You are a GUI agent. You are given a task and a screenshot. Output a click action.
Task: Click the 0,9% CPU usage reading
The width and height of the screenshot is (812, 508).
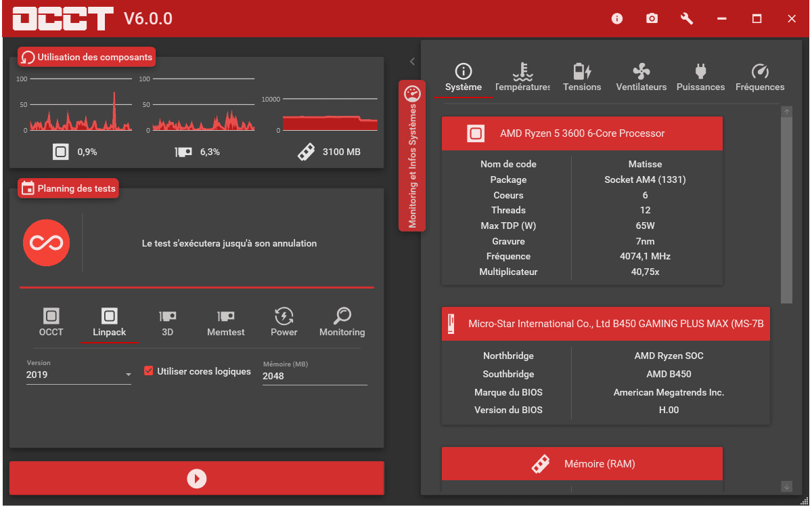(87, 152)
